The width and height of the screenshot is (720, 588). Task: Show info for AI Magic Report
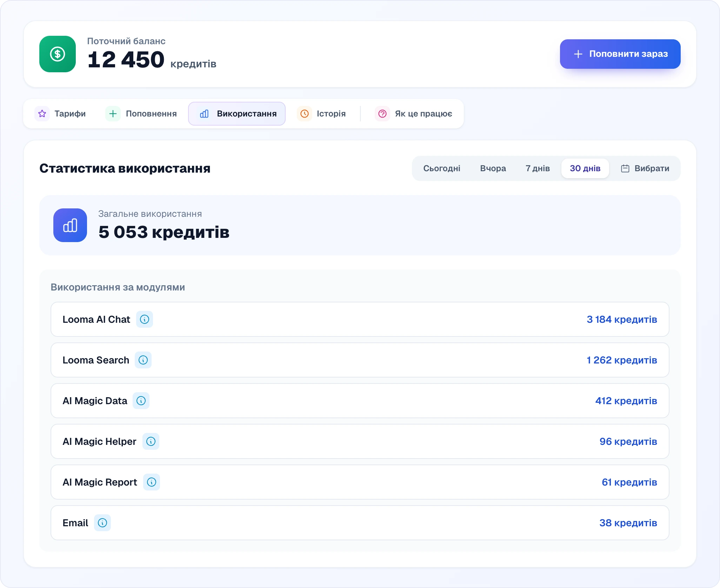[152, 482]
